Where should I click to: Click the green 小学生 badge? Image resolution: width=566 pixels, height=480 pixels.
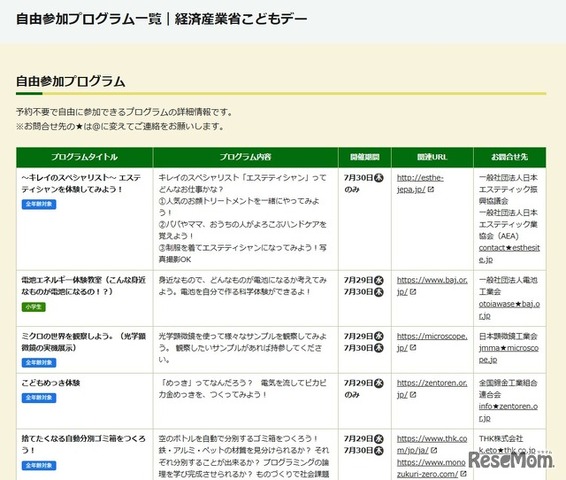[34, 307]
